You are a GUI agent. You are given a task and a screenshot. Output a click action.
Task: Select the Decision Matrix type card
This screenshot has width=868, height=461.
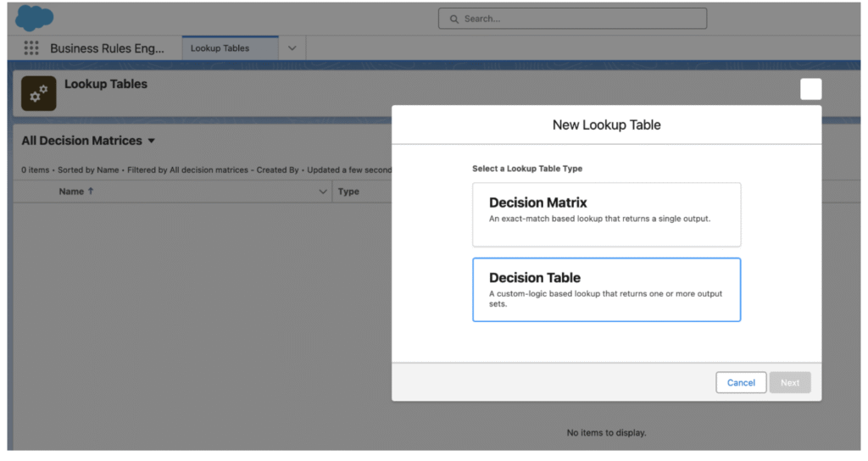point(606,214)
